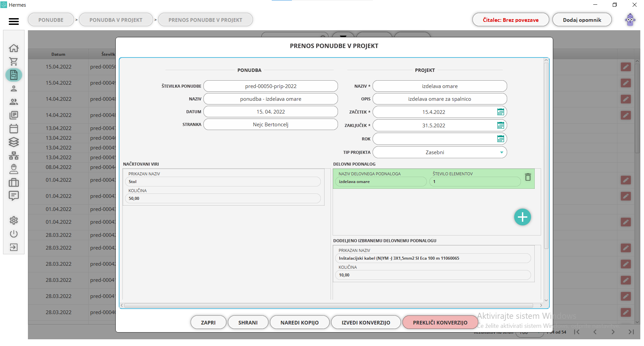This screenshot has height=346, width=644.
Task: Open the group of people icon
Action: [x=14, y=102]
